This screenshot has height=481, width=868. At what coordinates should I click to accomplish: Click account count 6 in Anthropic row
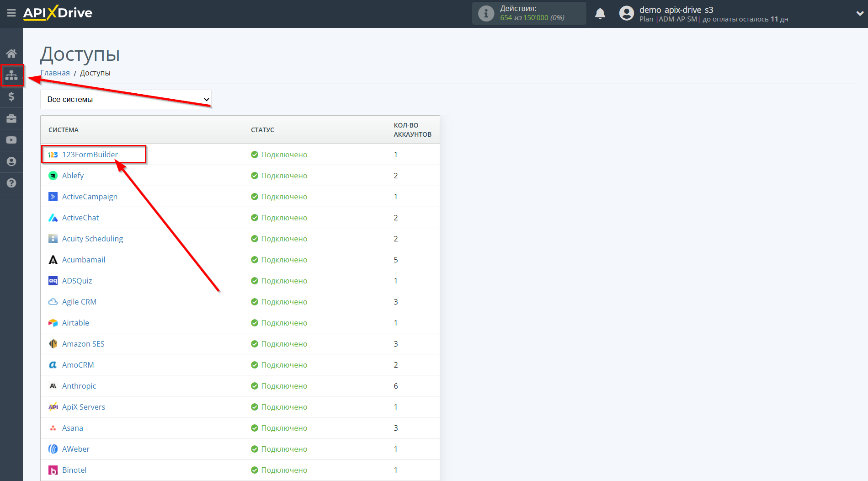[396, 386]
